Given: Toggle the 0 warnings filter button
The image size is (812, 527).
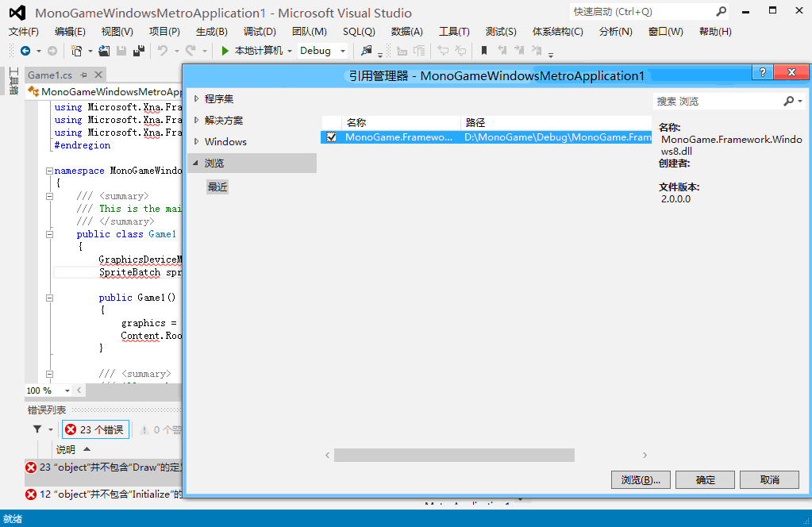Looking at the screenshot, I should click(x=160, y=429).
